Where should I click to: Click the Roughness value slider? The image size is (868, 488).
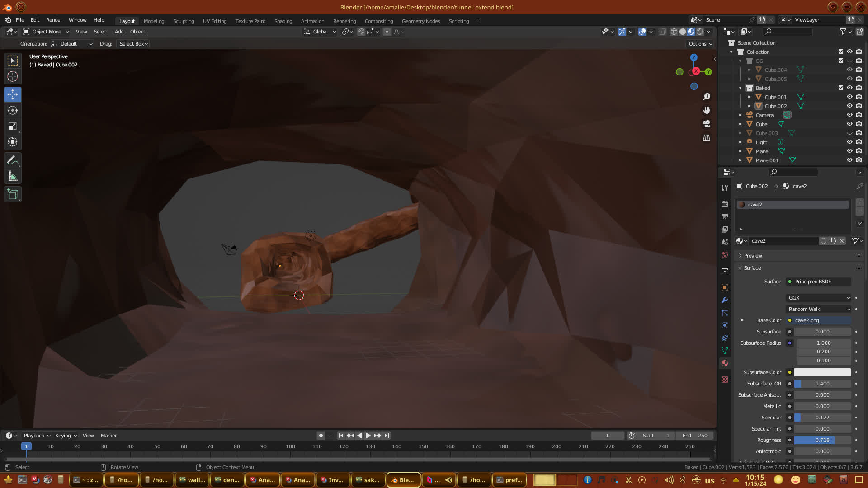point(822,440)
